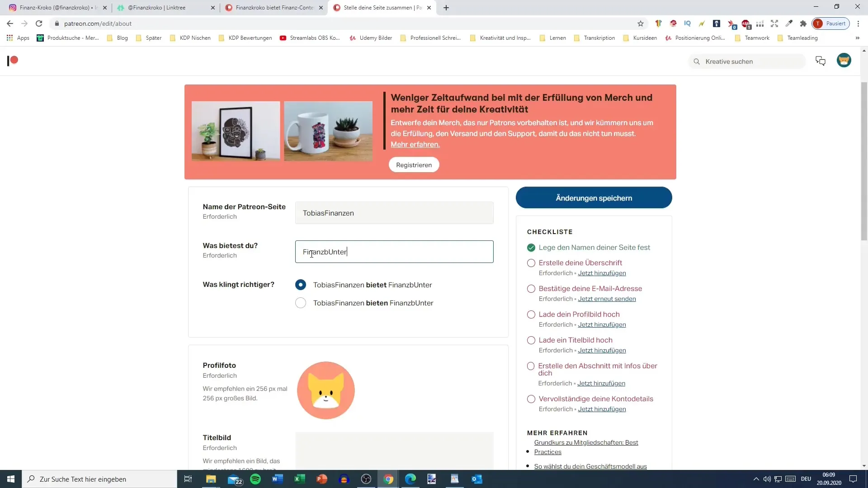Open File Explorer from the taskbar
This screenshot has height=488, width=868.
click(x=211, y=479)
